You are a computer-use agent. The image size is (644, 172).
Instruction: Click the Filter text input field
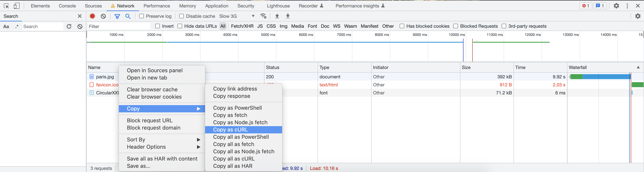(119, 26)
